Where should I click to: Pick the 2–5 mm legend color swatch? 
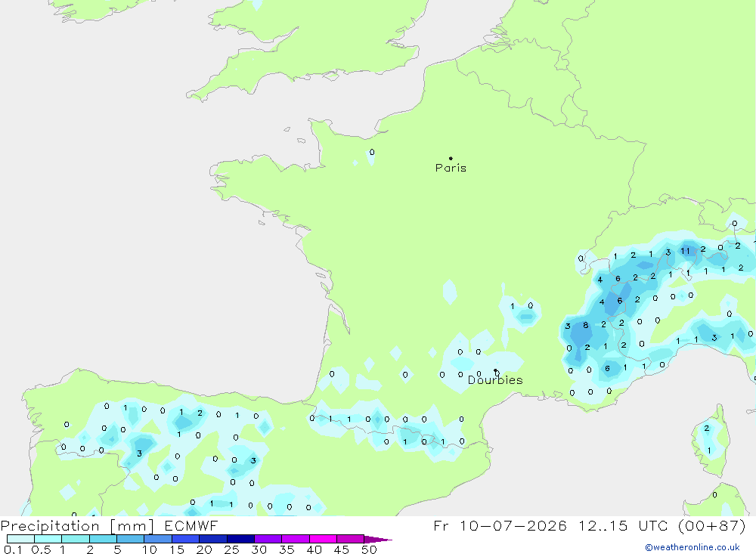(103, 539)
